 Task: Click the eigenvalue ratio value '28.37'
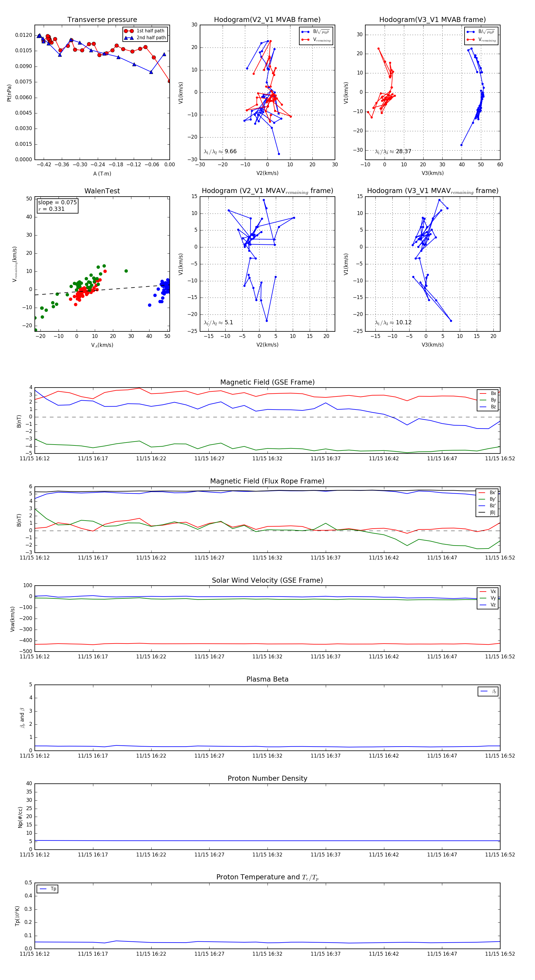403,151
